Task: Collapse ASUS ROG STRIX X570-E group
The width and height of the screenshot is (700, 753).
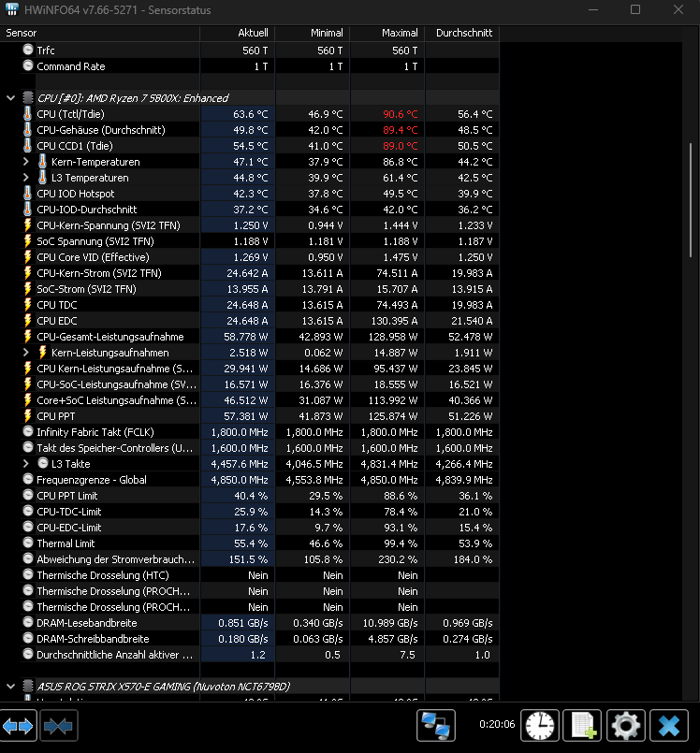Action: click(10, 687)
